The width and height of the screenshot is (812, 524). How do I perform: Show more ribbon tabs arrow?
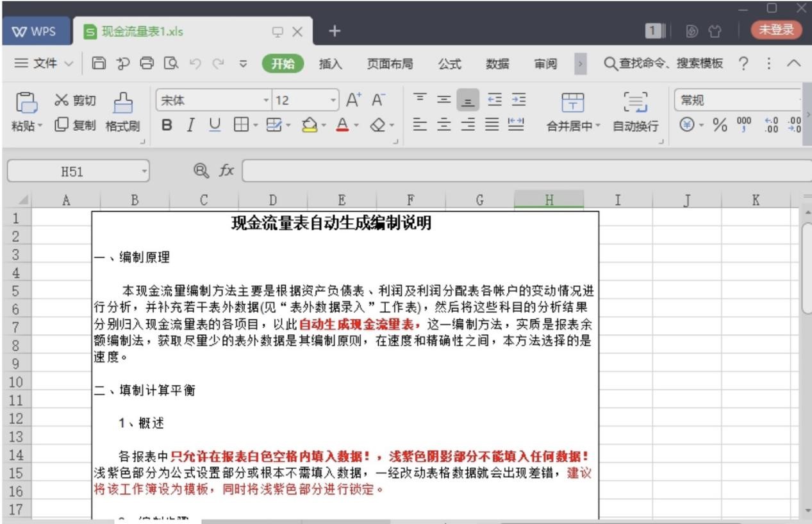point(580,64)
